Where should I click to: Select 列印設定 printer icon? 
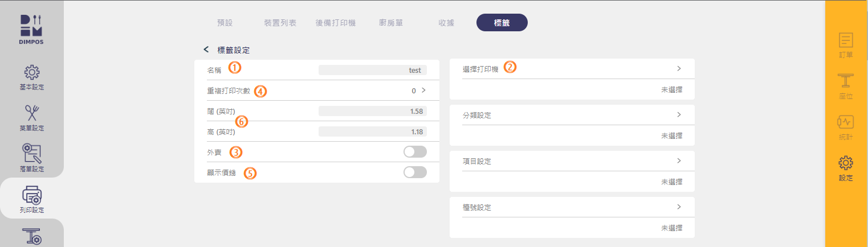coord(32,195)
